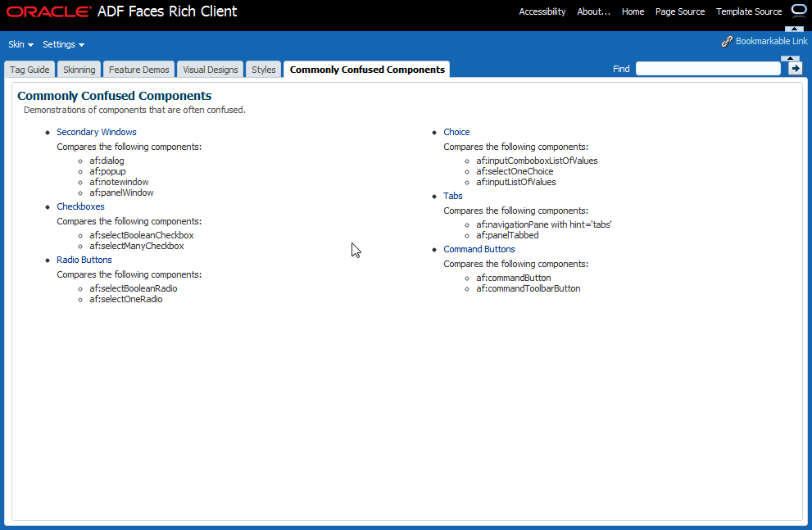Click the 'af:selectOneChoice' text
This screenshot has width=812, height=530.
coord(515,171)
